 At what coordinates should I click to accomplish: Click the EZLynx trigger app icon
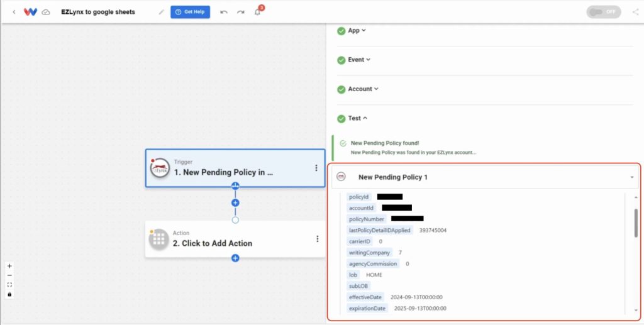pos(160,168)
